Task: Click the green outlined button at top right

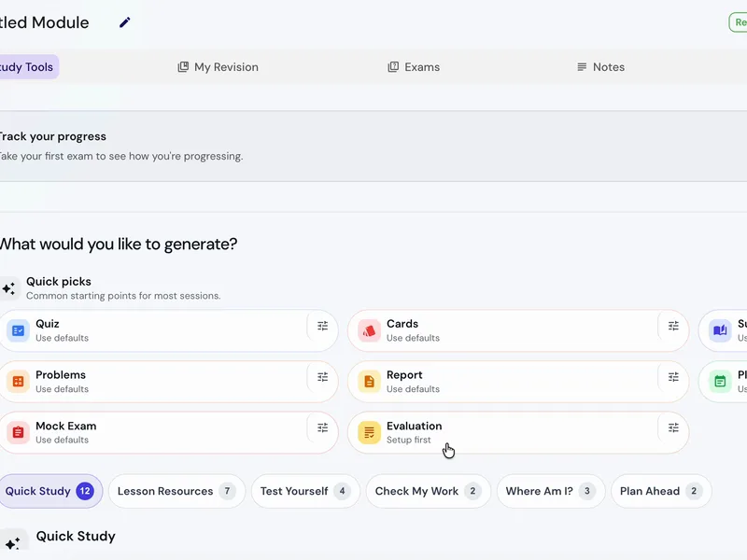Action: coord(738,22)
